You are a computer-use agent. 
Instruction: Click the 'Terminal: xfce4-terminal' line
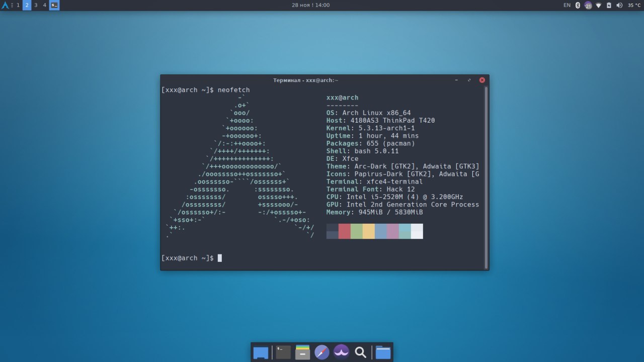(x=375, y=182)
